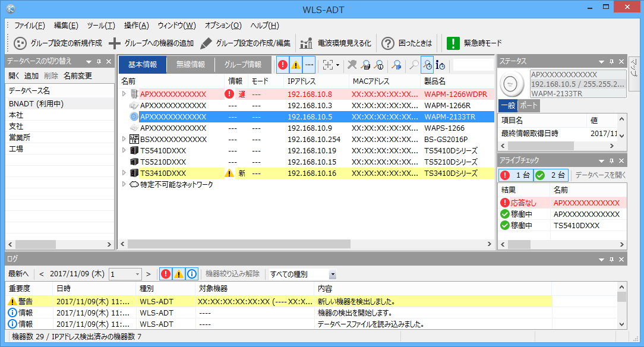Open ステータス panel options arrow
Viewport: 644px width, 347px height.
point(601,62)
